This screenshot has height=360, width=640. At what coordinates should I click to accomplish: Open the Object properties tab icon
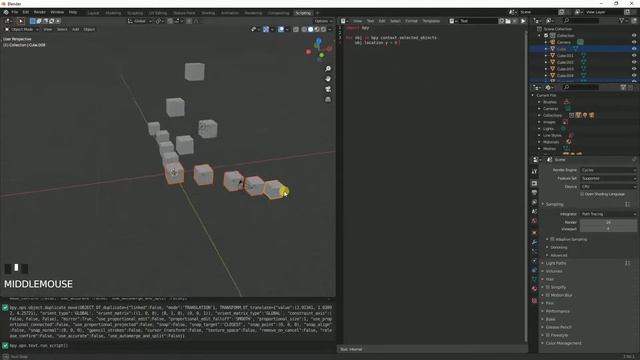(534, 233)
